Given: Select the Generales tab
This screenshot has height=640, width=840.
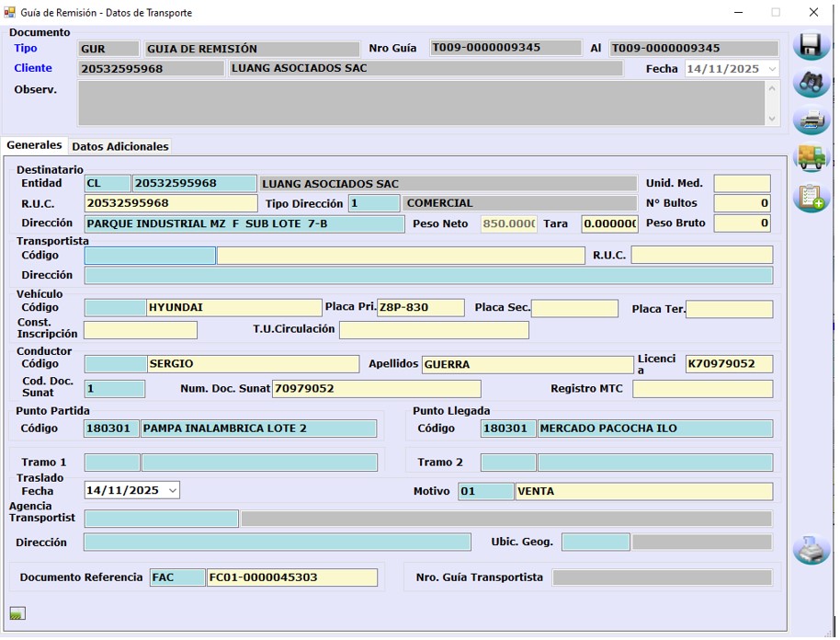Looking at the screenshot, I should point(34,145).
